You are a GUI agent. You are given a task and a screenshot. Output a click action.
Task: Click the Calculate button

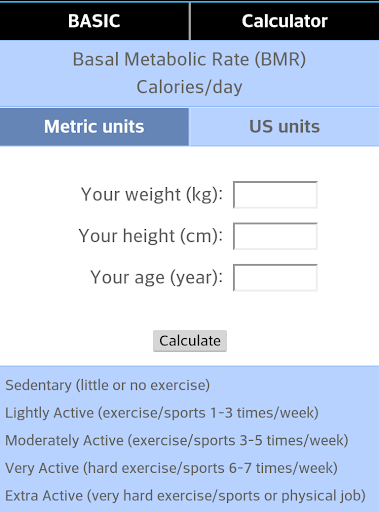190,341
